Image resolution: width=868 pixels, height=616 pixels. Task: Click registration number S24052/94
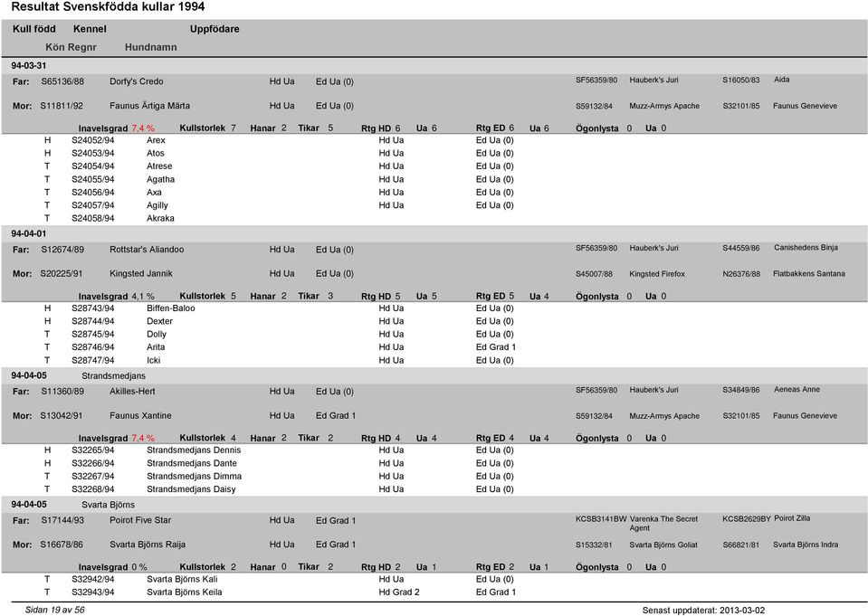click(93, 140)
